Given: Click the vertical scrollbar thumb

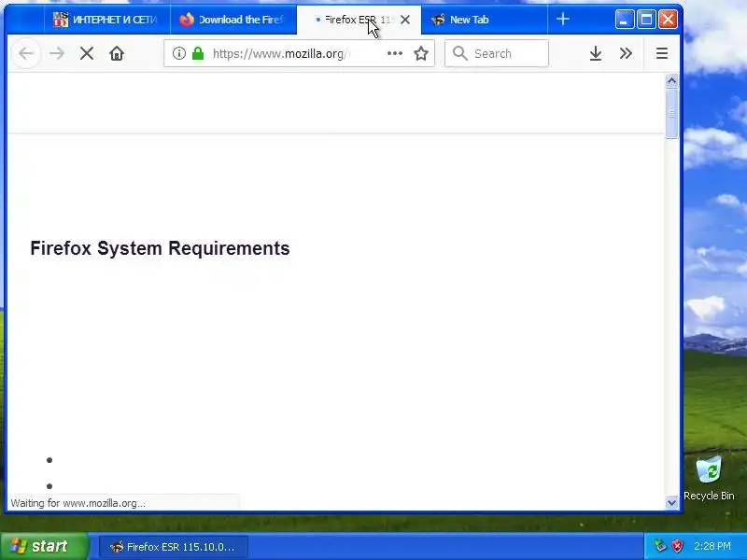Looking at the screenshot, I should (671, 113).
